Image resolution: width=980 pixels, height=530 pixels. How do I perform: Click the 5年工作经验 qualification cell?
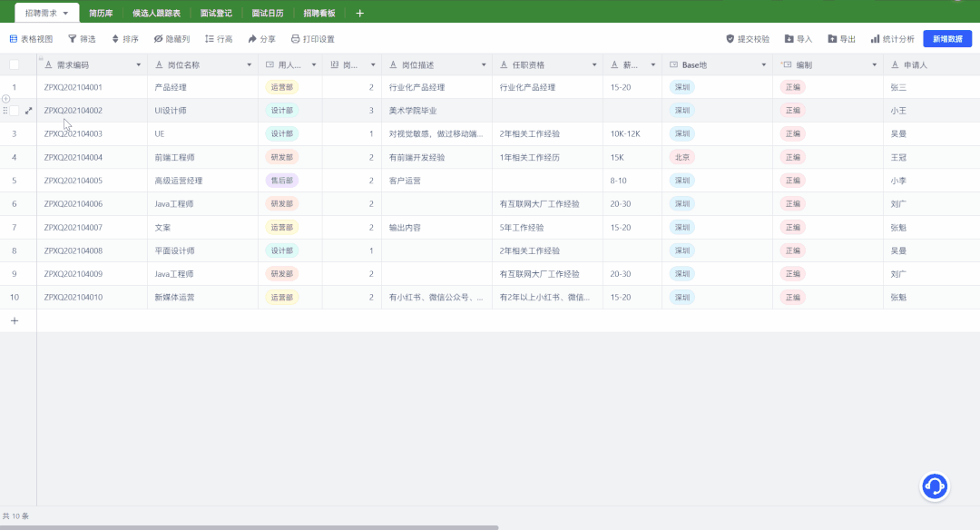(547, 228)
